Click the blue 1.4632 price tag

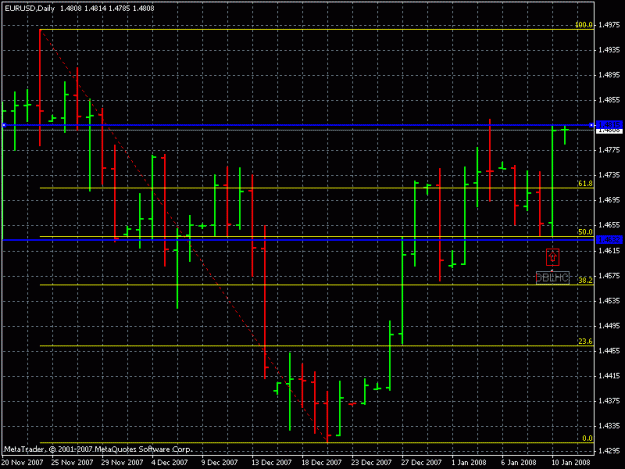point(609,239)
